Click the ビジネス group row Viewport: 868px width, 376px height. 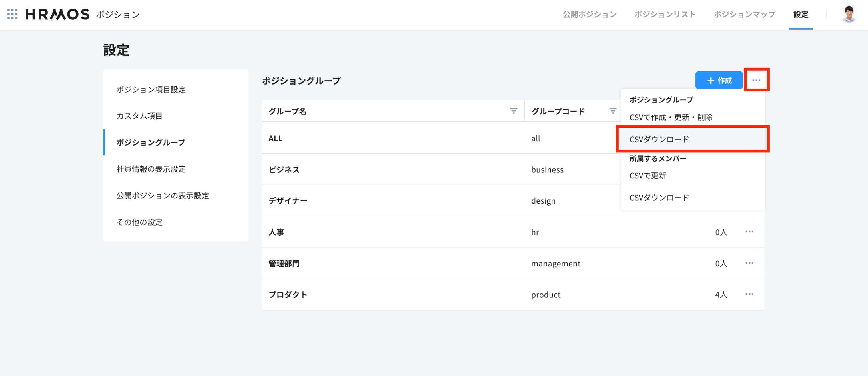[x=284, y=170]
